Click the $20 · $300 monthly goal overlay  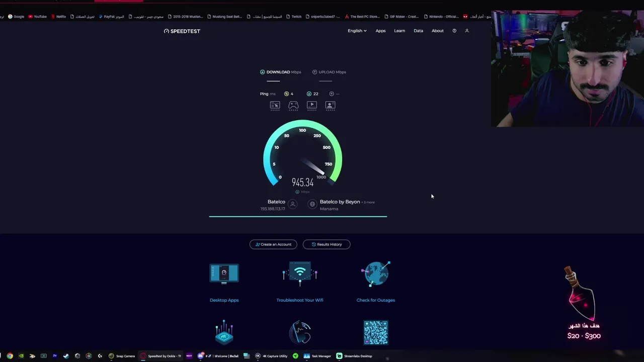click(x=584, y=336)
